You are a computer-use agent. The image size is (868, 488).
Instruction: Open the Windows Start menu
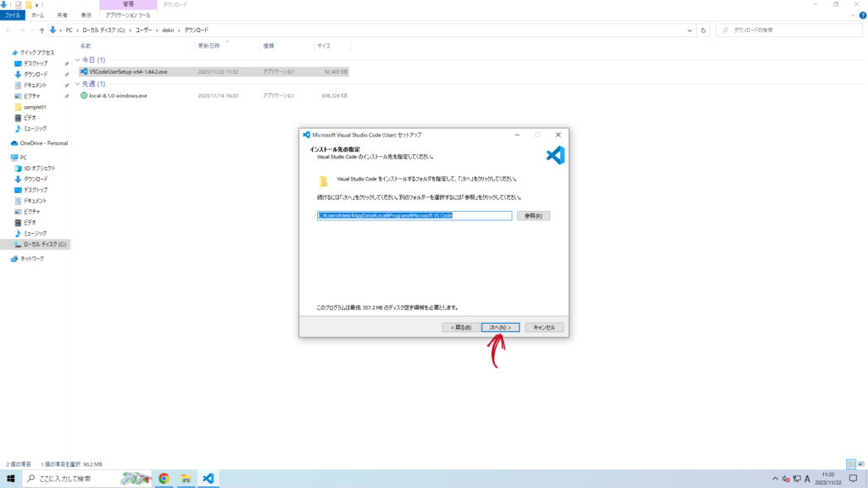[x=10, y=479]
